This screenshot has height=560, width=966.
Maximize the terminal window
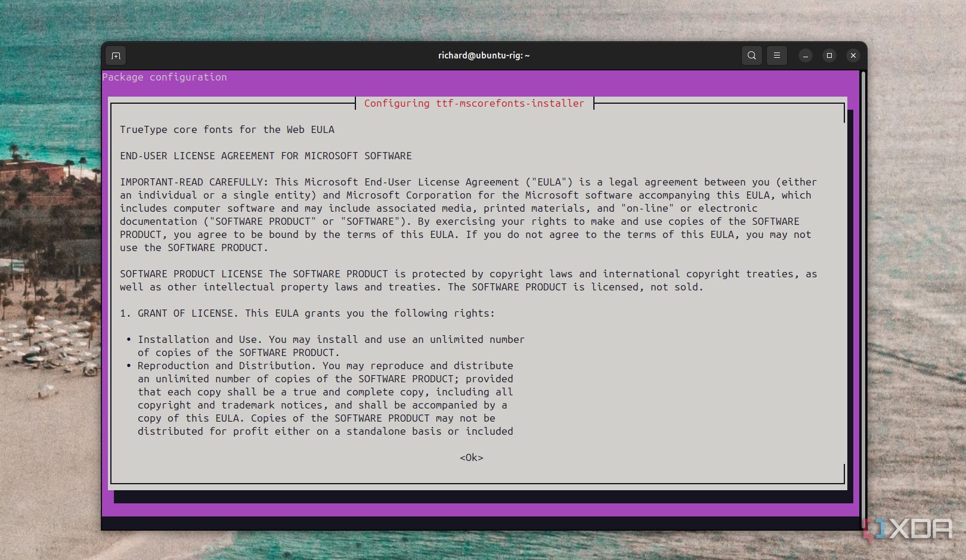[x=829, y=55]
